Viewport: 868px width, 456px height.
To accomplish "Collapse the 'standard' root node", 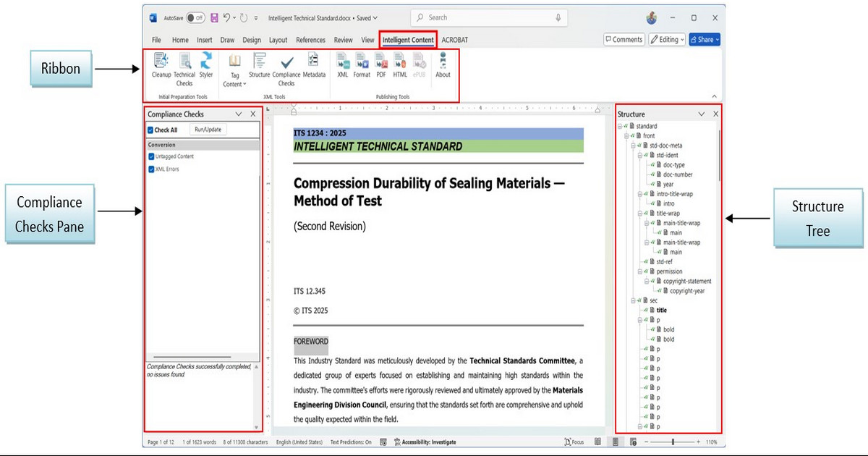I will pos(620,126).
